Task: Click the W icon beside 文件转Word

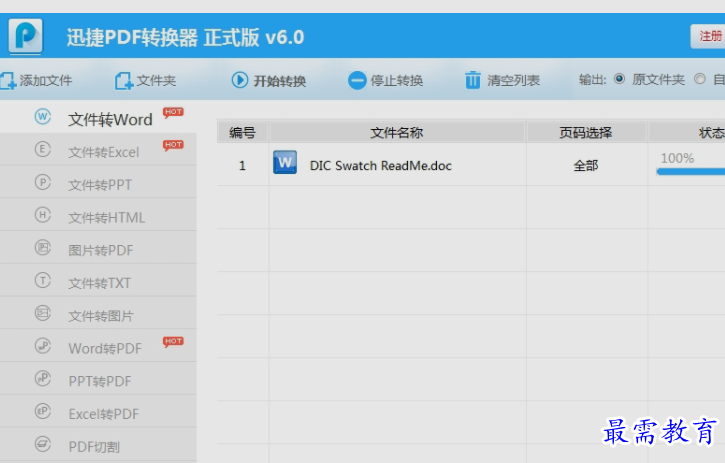Action: coord(43,117)
